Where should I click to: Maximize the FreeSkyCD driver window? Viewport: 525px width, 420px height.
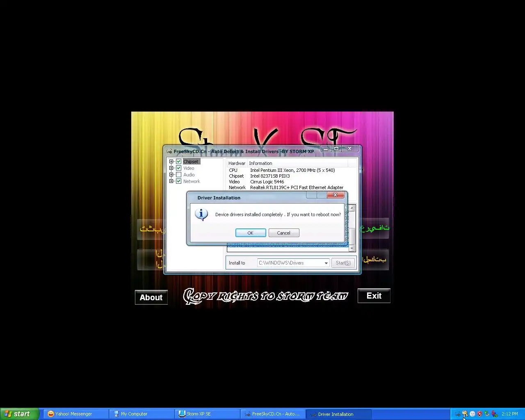(336, 148)
